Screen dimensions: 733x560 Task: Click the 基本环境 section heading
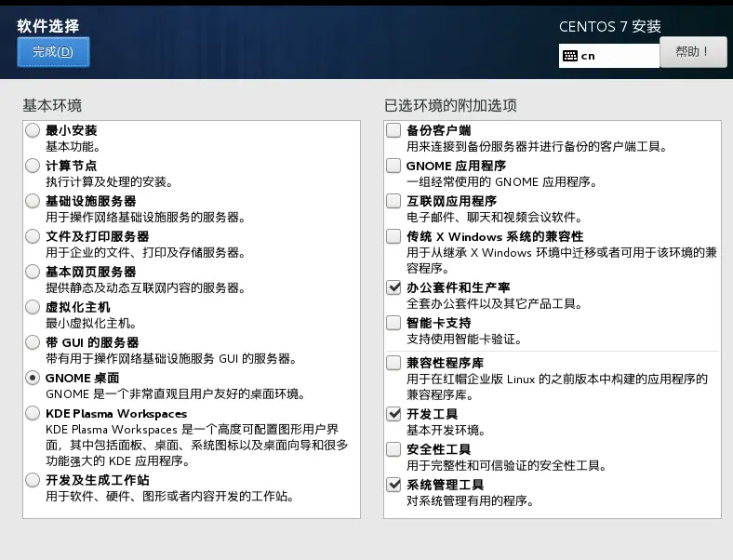pos(52,105)
